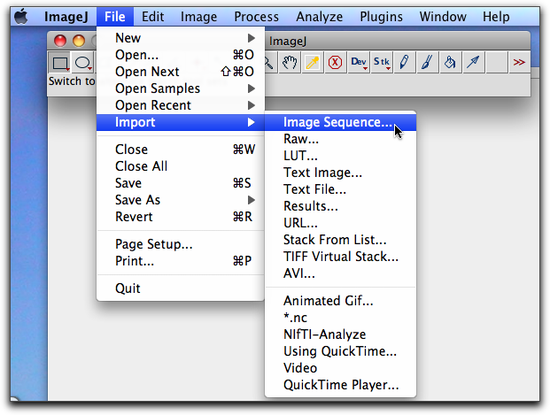Select the Scrolling hand tool
This screenshot has width=550, height=415.
click(x=289, y=62)
